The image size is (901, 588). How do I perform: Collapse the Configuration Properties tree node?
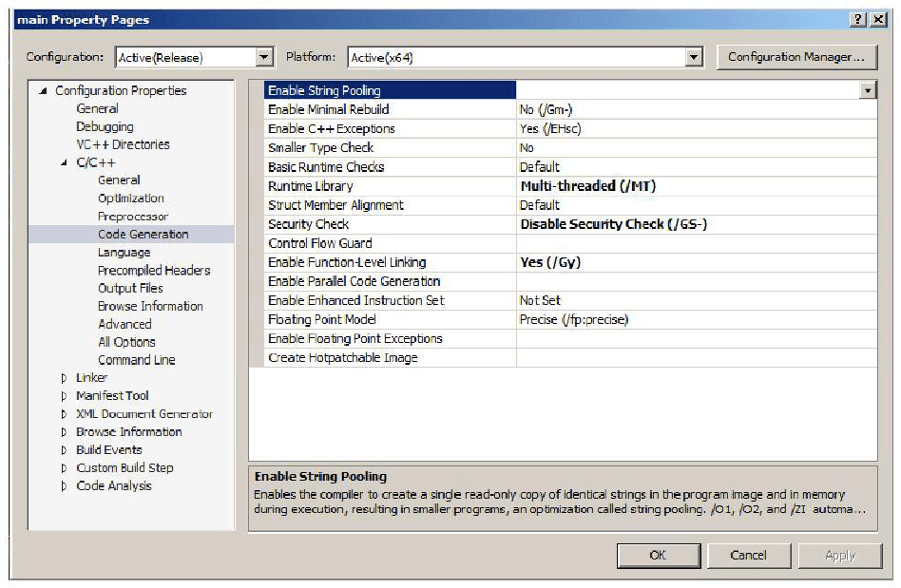pyautogui.click(x=43, y=91)
